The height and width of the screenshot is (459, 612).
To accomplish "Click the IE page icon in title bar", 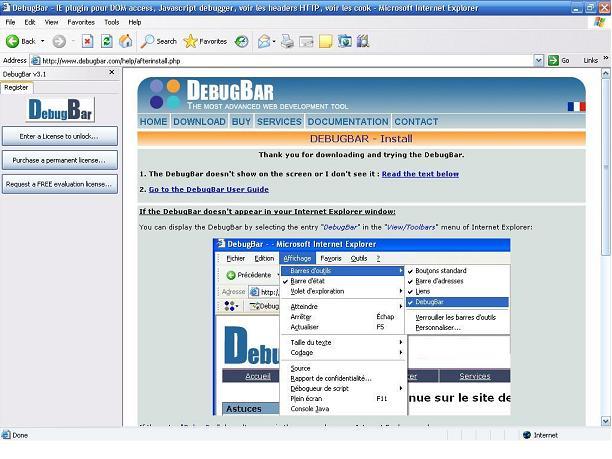I will pyautogui.click(x=6, y=7).
